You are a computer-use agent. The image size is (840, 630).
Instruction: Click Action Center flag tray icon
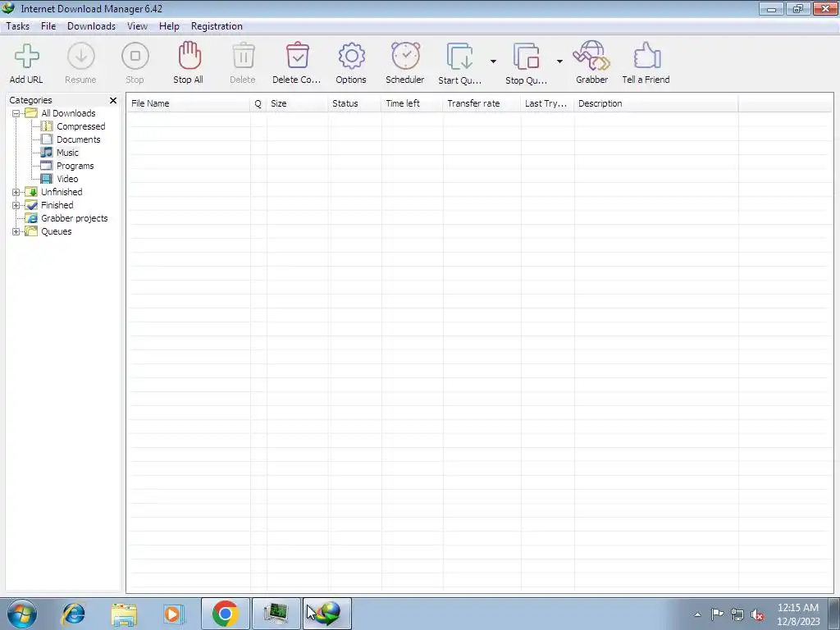click(717, 614)
